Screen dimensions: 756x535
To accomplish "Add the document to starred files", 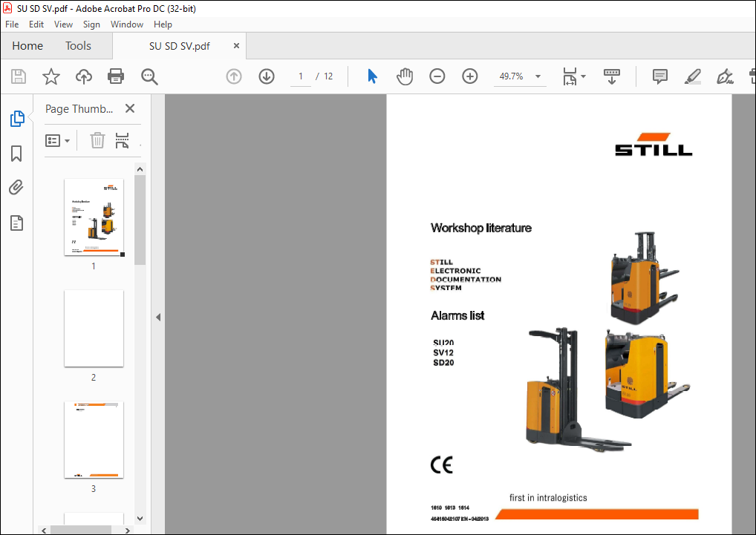I will (x=51, y=76).
